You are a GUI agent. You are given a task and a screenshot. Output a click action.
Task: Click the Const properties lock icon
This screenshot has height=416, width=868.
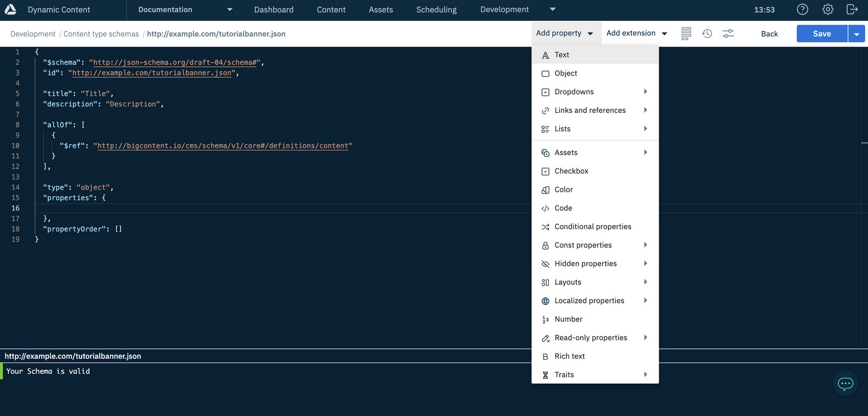[x=545, y=245]
